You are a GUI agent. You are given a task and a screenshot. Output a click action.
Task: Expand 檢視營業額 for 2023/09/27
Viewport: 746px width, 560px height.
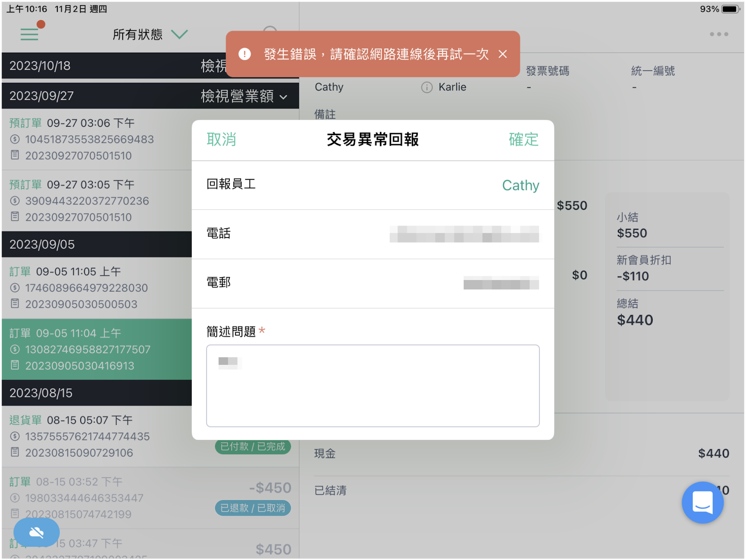(244, 96)
